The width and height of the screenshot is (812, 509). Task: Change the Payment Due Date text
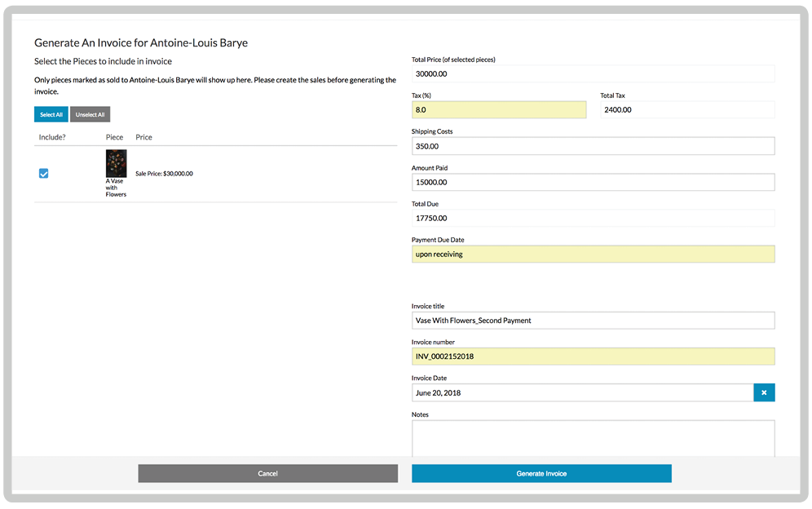point(593,254)
